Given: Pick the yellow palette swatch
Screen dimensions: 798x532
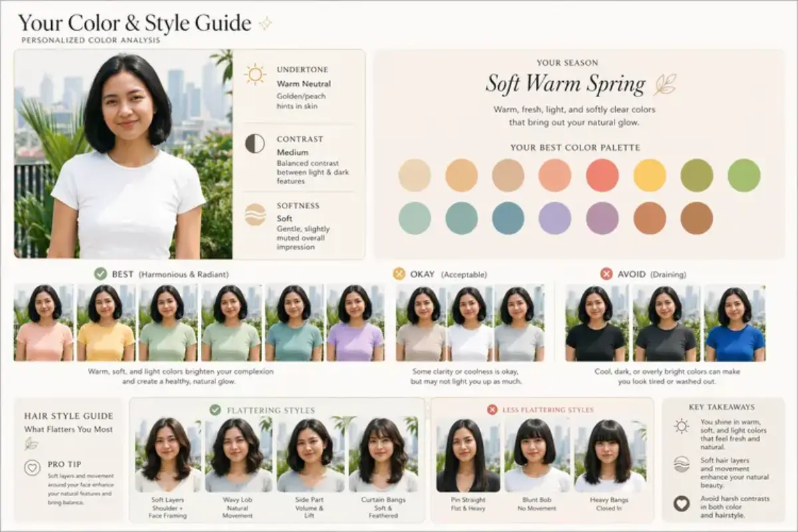Looking at the screenshot, I should 650,176.
